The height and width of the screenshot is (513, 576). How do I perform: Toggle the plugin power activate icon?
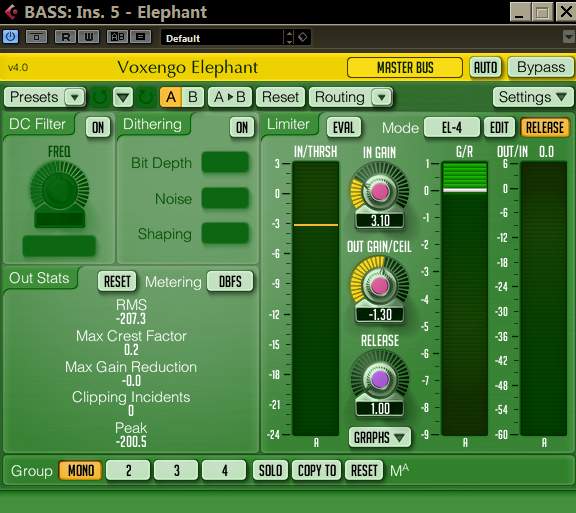(x=10, y=37)
